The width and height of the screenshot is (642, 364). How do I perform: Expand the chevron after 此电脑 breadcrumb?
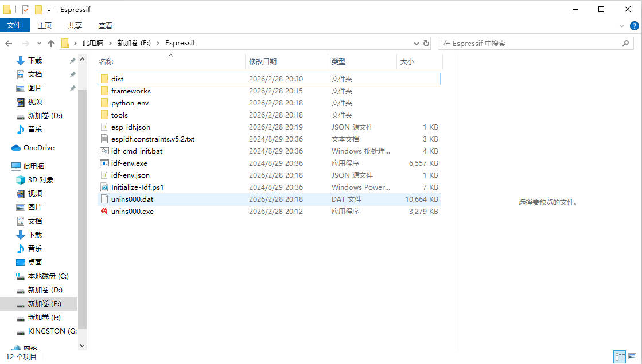tap(110, 44)
